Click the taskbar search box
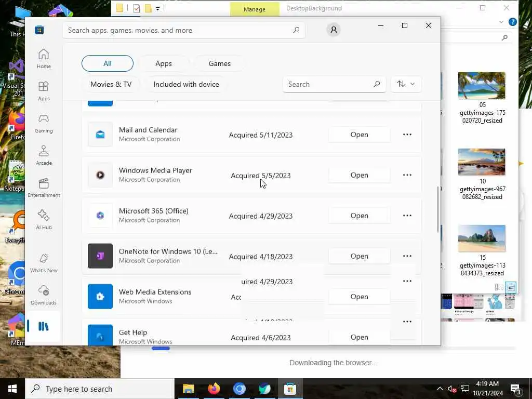Viewport: 532px width, 399px height. 100,389
